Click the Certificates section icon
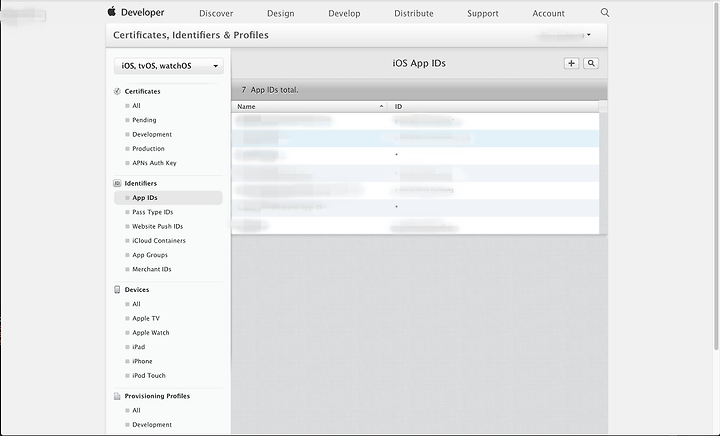The height and width of the screenshot is (436, 720). click(x=117, y=91)
